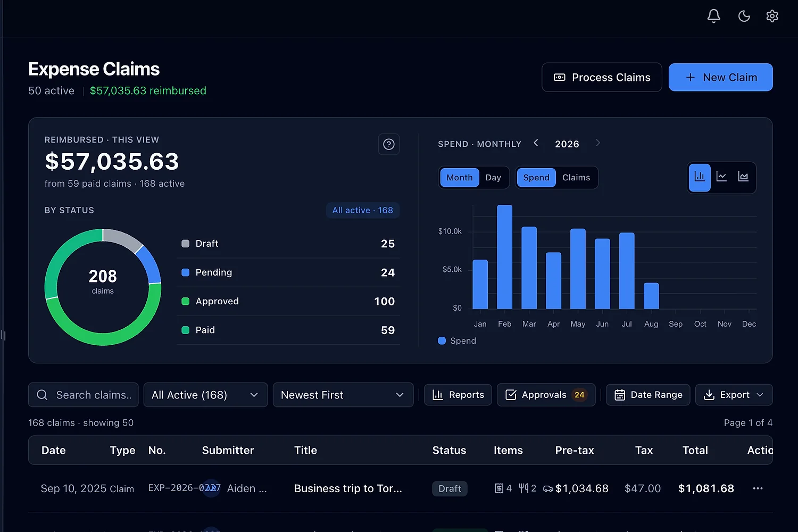The width and height of the screenshot is (798, 532).
Task: Sort by Title column header
Action: (305, 451)
